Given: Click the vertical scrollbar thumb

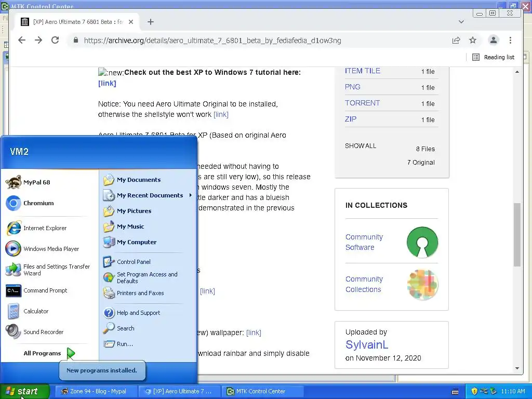Looking at the screenshot, I should (x=517, y=234).
